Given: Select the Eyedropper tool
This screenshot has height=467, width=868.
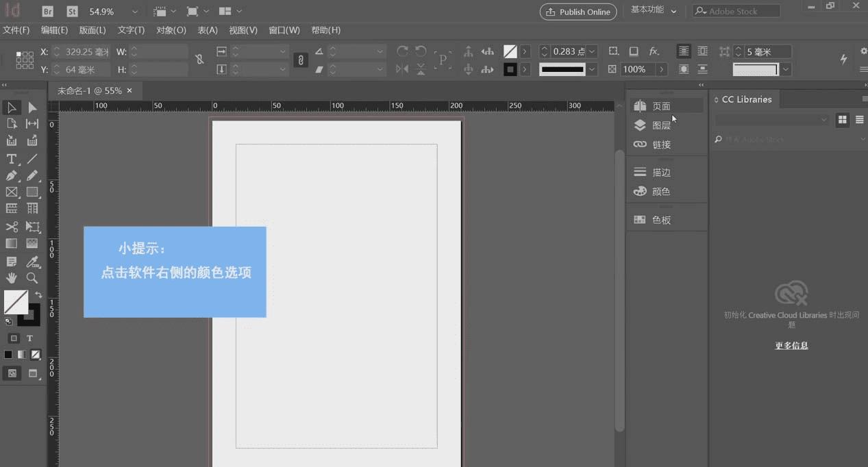Looking at the screenshot, I should tap(32, 262).
